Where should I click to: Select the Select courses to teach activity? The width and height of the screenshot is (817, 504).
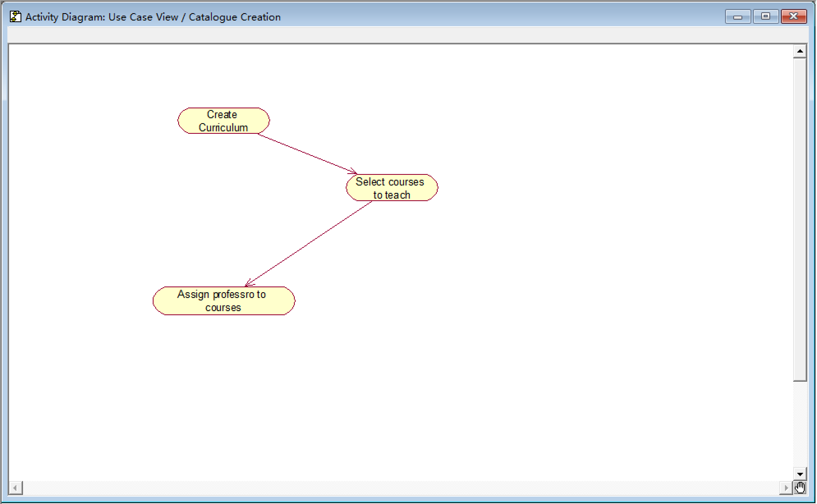(x=392, y=188)
